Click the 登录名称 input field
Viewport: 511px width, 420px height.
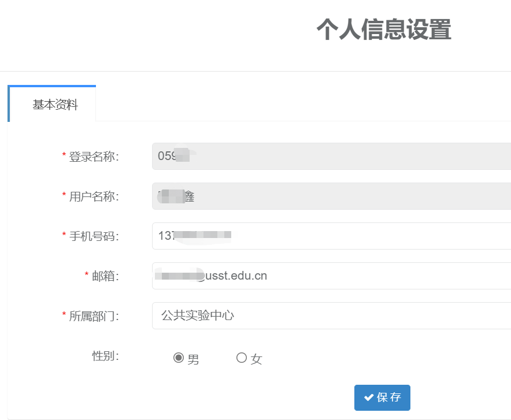coord(331,156)
